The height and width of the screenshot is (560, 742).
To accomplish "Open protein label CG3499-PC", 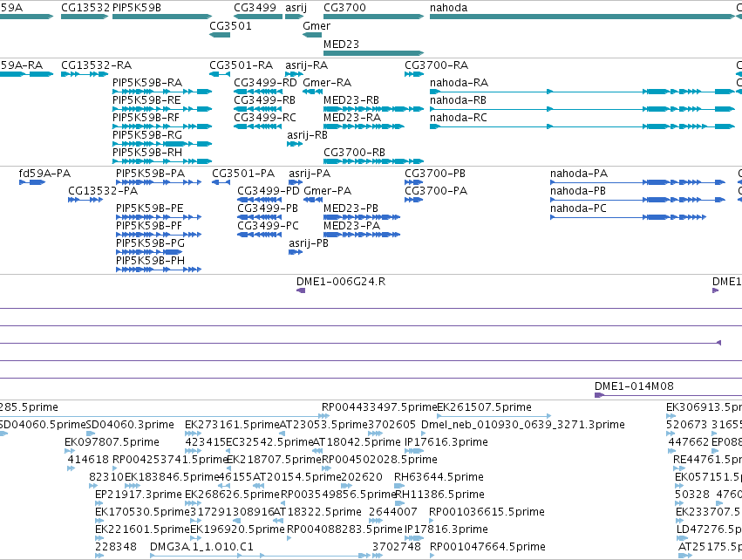I will point(268,226).
